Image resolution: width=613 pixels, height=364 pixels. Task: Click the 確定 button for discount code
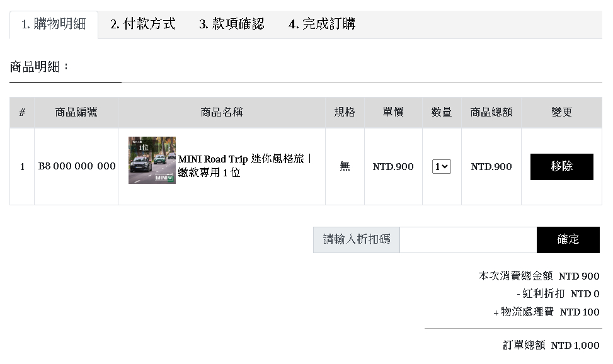[568, 240]
